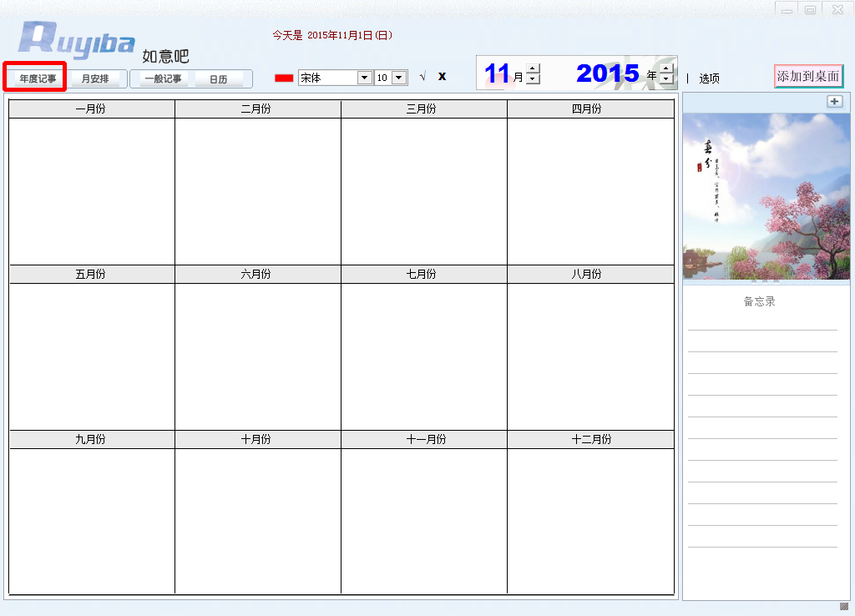This screenshot has height=616, width=855.
Task: Close the Ruyiba window
Action: pos(837,8)
